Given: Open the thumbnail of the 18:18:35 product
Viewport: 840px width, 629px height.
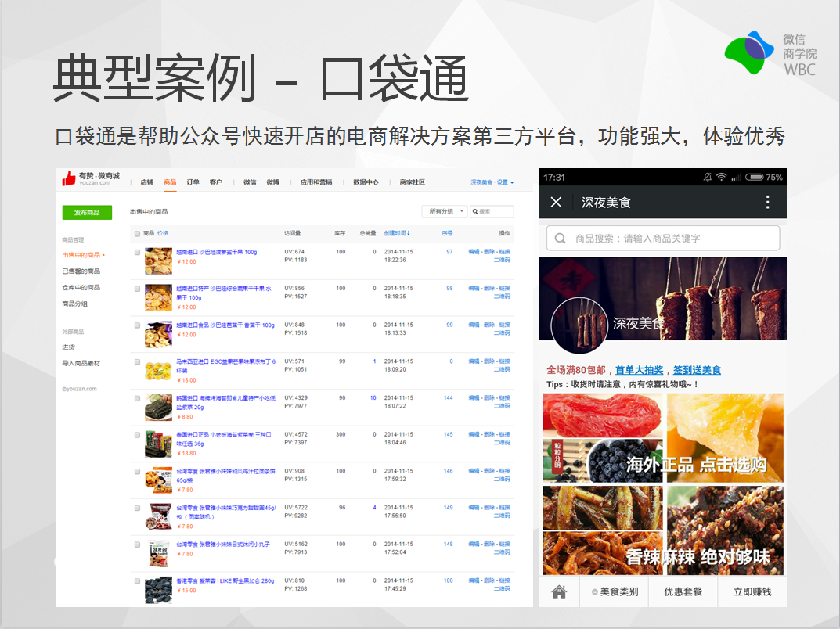Looking at the screenshot, I should tap(158, 297).
